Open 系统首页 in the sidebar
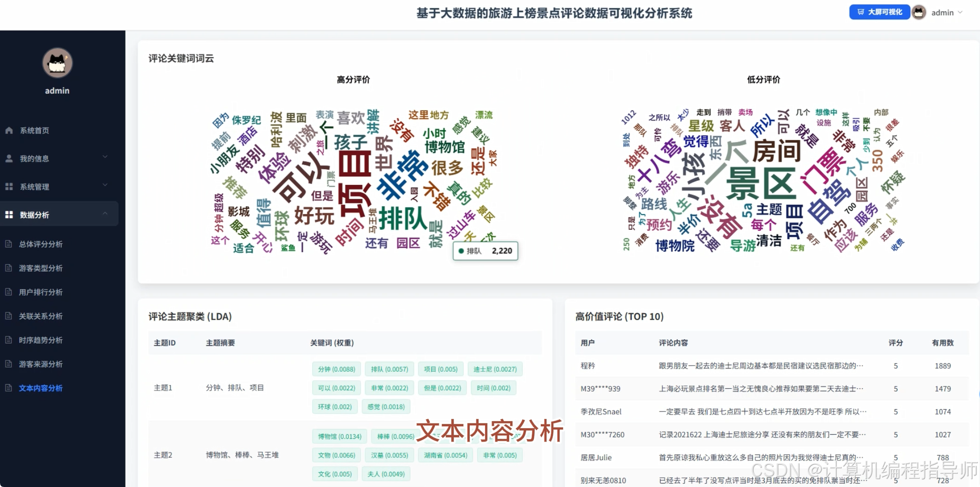Image resolution: width=980 pixels, height=487 pixels. (34, 131)
